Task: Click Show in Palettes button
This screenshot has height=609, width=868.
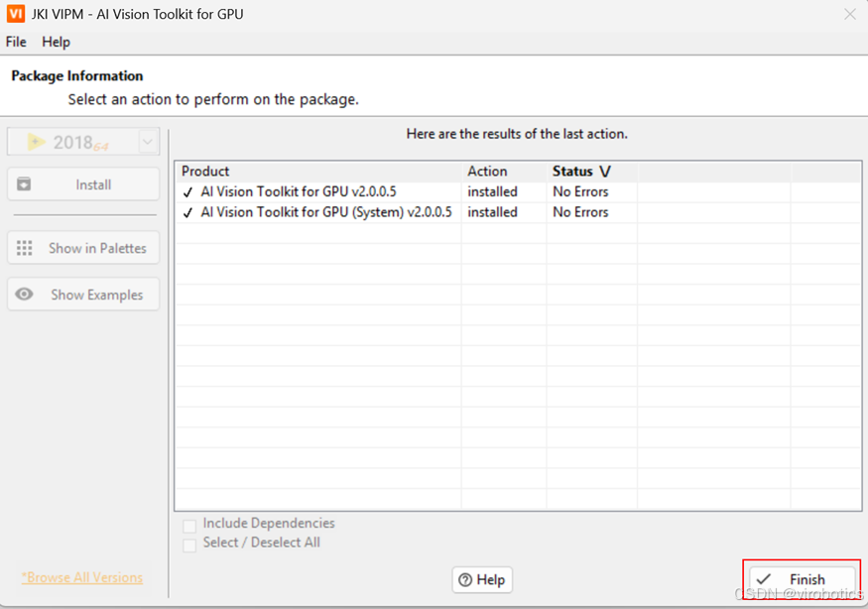Action: pyautogui.click(x=83, y=248)
